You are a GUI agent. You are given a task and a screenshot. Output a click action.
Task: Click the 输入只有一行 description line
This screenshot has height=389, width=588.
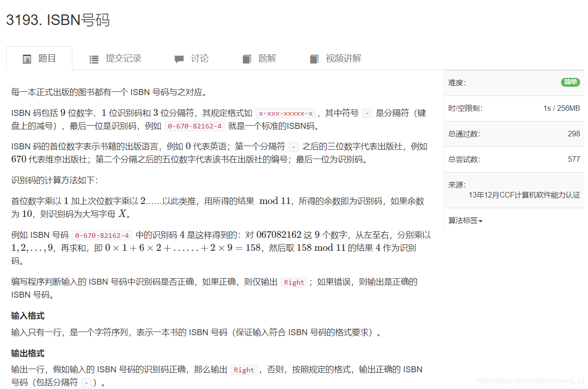196,332
